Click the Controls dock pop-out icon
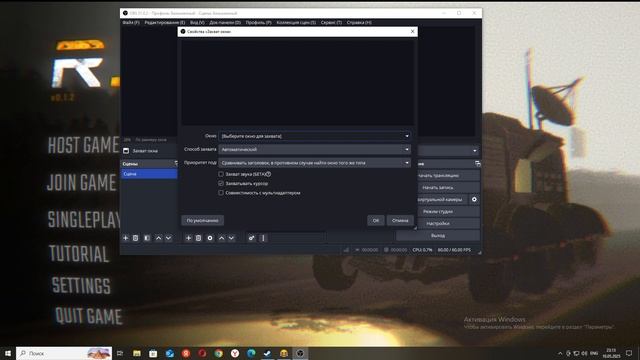640x360 pixels. 478,164
